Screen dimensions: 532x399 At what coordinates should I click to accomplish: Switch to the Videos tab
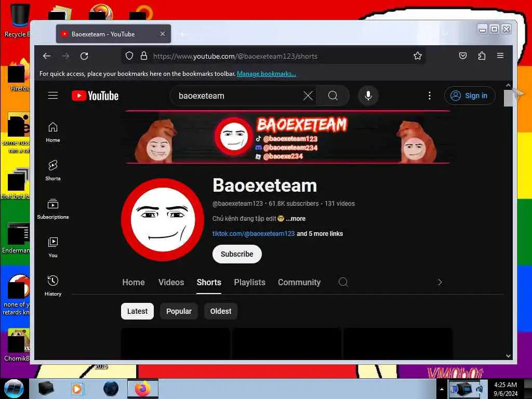coord(171,282)
